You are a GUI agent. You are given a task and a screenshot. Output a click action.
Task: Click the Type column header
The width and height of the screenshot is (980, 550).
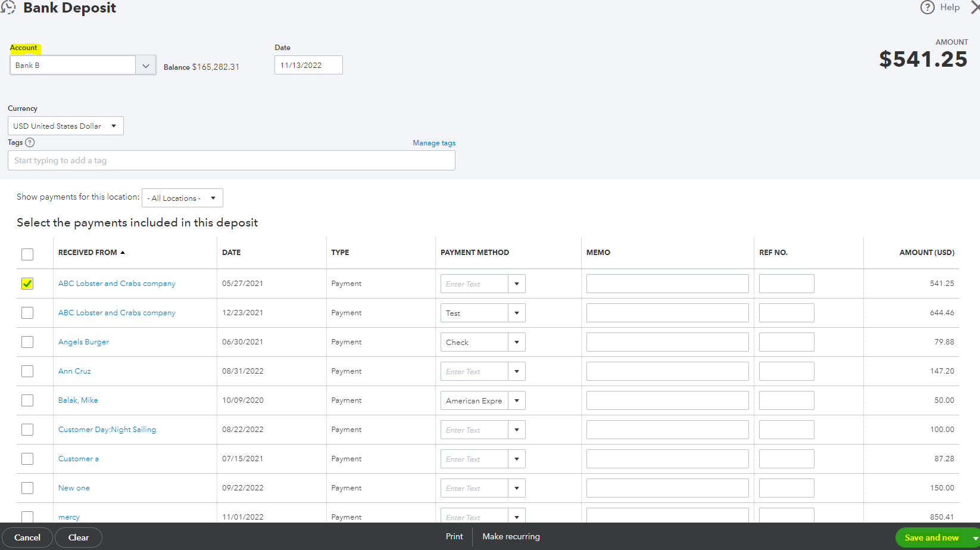[x=340, y=253]
